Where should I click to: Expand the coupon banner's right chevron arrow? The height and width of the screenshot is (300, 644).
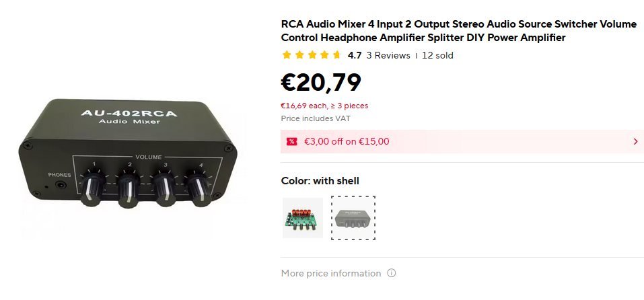pyautogui.click(x=635, y=141)
